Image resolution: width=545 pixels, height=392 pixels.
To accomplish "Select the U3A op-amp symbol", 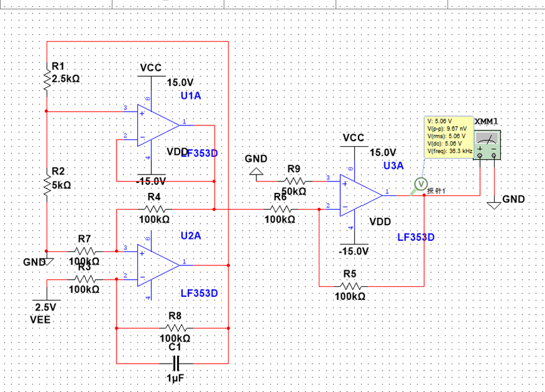I will click(x=361, y=195).
